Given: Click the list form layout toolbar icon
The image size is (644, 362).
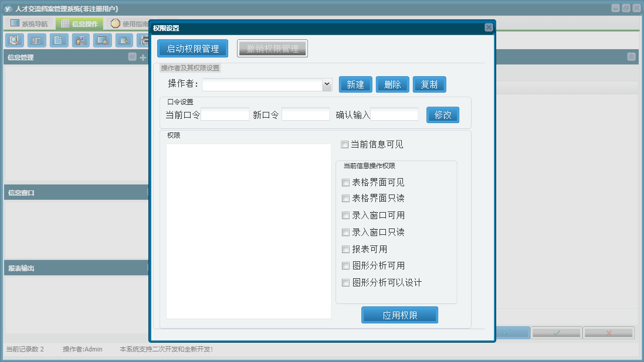Looking at the screenshot, I should point(36,40).
